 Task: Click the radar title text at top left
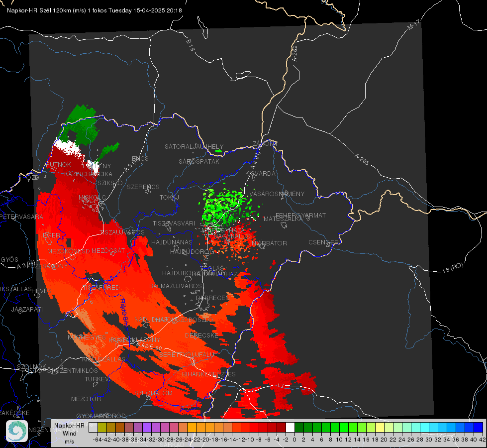[x=95, y=10]
